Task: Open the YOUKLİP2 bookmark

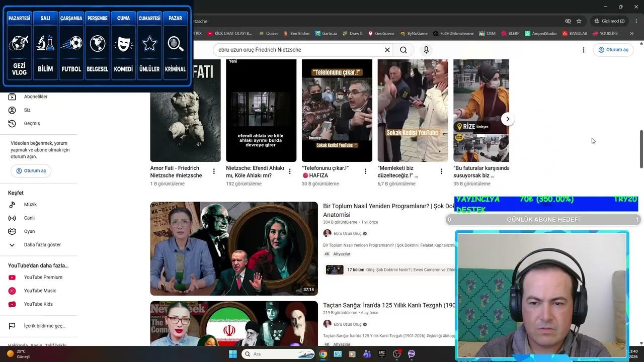Action: tap(605, 34)
